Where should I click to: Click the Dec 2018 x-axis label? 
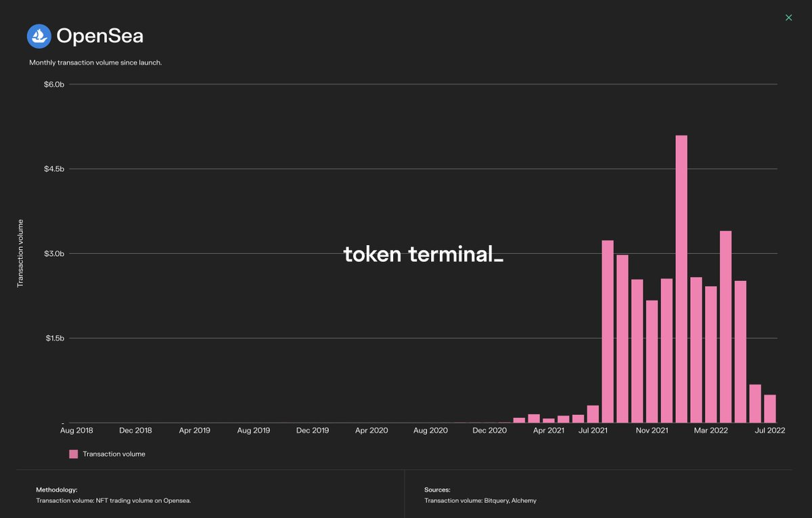coord(135,430)
